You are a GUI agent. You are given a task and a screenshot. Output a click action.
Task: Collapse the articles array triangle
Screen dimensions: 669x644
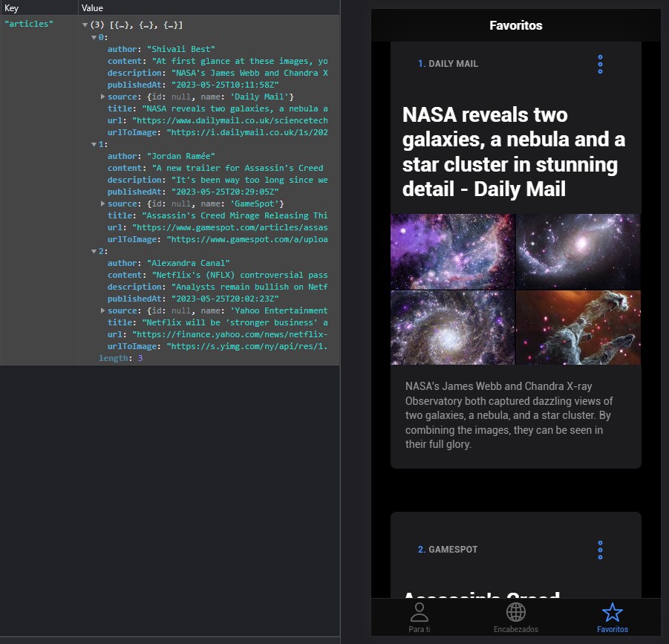tap(85, 25)
